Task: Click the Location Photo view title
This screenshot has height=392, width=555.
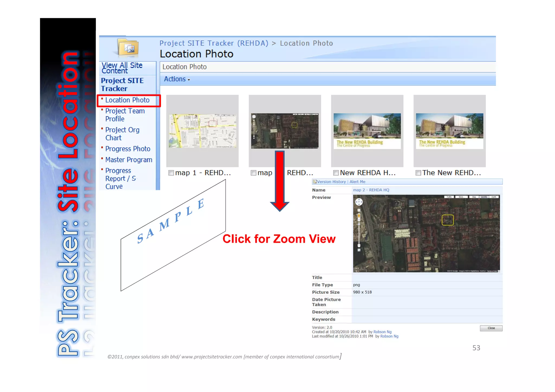Action: pos(184,67)
